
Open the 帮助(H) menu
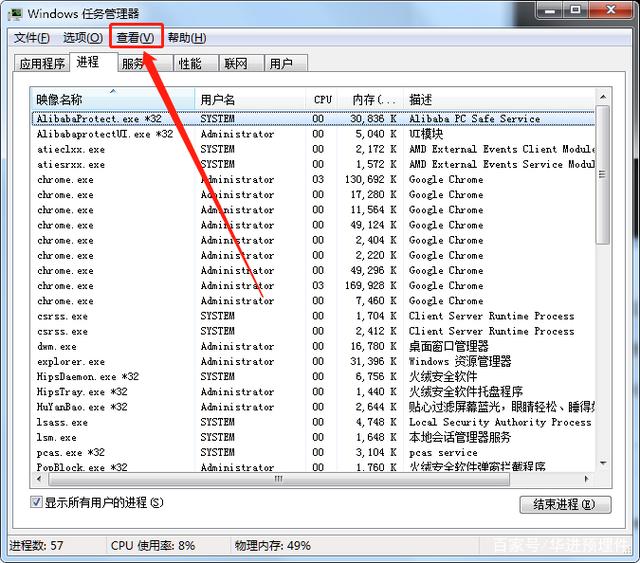click(x=187, y=38)
